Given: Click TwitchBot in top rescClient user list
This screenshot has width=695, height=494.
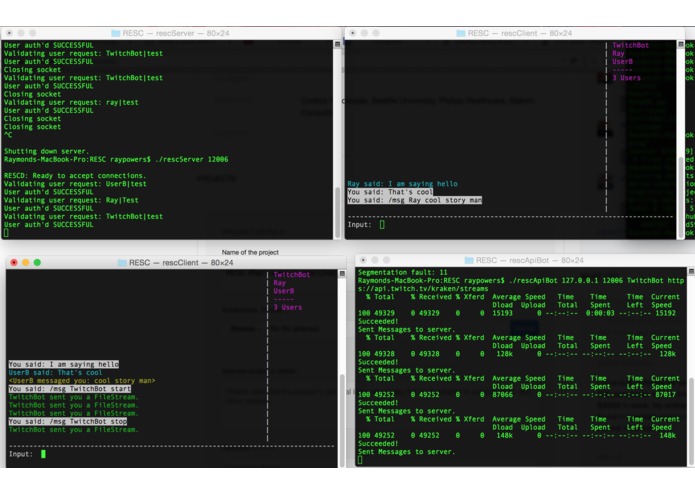Looking at the screenshot, I should click(x=630, y=45).
